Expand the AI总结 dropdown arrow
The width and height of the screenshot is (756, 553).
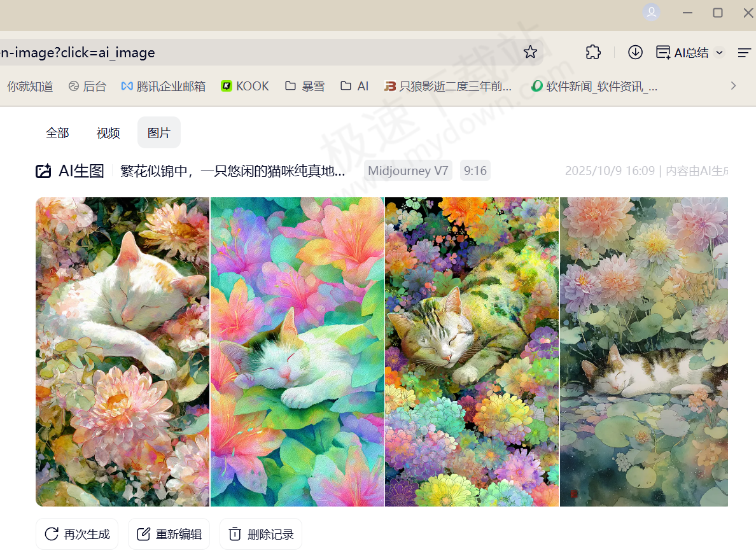click(720, 53)
